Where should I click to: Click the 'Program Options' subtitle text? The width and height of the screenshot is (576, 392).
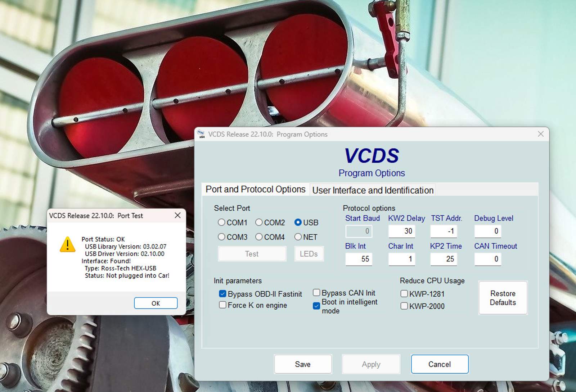coord(372,173)
